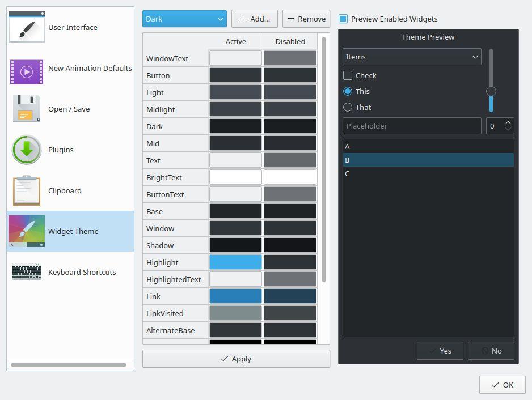Screen dimensions: 532x400
Task: Decrease the spin box value with down arrow
Action: pos(508,129)
